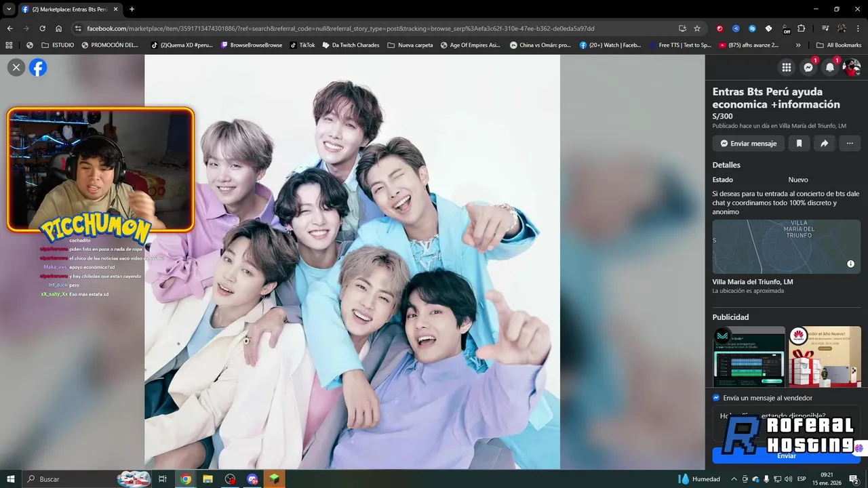Click the Facebook logo icon
The width and height of the screenshot is (868, 488).
[38, 67]
